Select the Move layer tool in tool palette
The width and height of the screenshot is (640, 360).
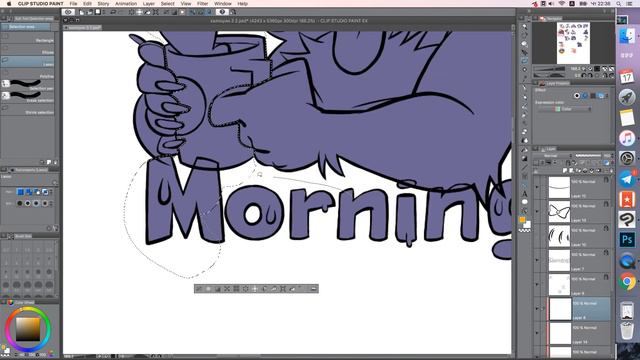(x=524, y=52)
